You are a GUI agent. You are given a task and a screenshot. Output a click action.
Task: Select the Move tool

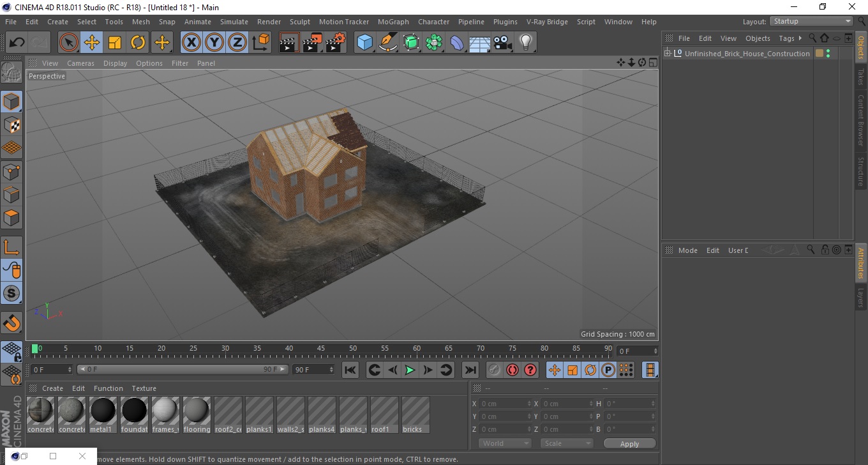click(92, 43)
